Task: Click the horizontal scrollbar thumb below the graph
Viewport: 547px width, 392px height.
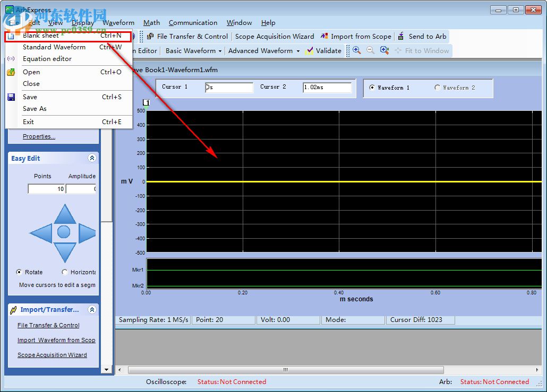Action: [285, 370]
